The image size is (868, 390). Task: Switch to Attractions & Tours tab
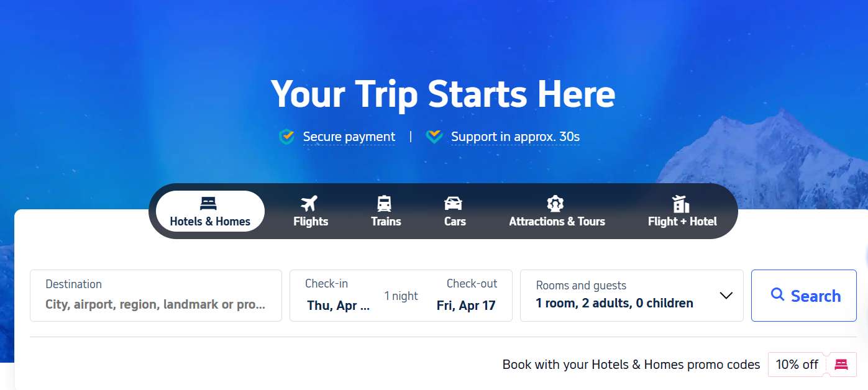click(x=557, y=211)
